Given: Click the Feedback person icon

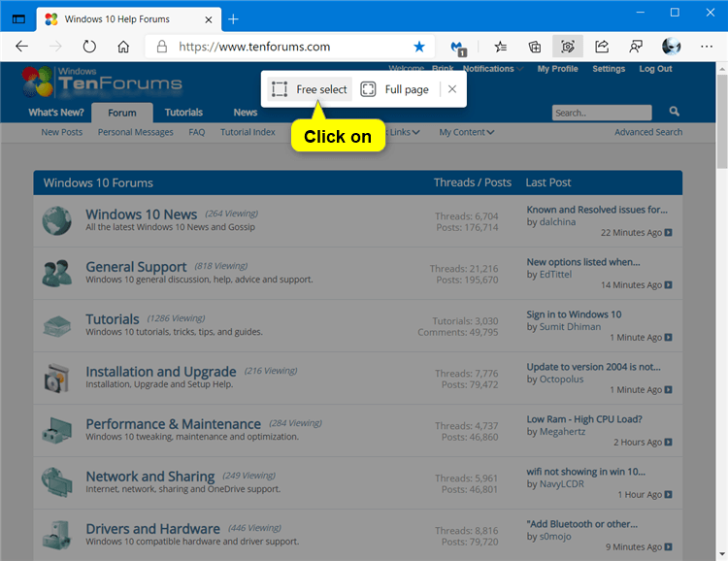Looking at the screenshot, I should click(636, 47).
